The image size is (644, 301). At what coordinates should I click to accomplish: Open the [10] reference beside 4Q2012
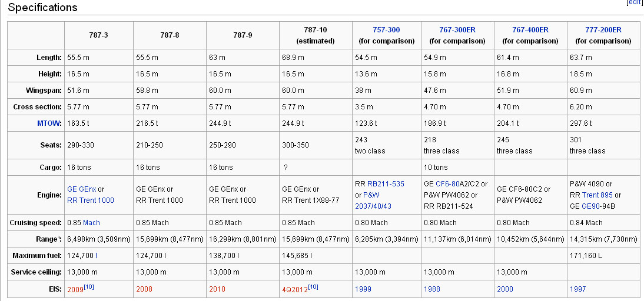click(313, 287)
